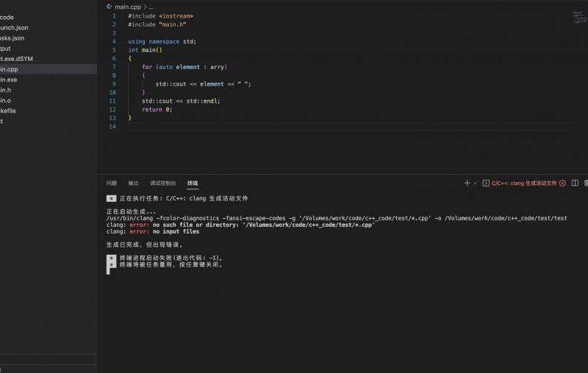Open the terminal launch profile dropdown arrow
This screenshot has height=373, width=588.
[475, 183]
